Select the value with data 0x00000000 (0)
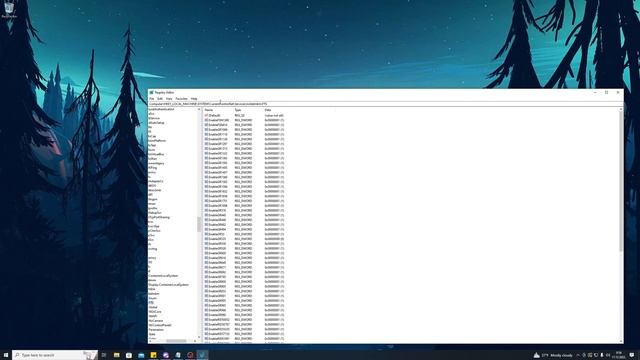The width and height of the screenshot is (640, 360). [x=244, y=239]
